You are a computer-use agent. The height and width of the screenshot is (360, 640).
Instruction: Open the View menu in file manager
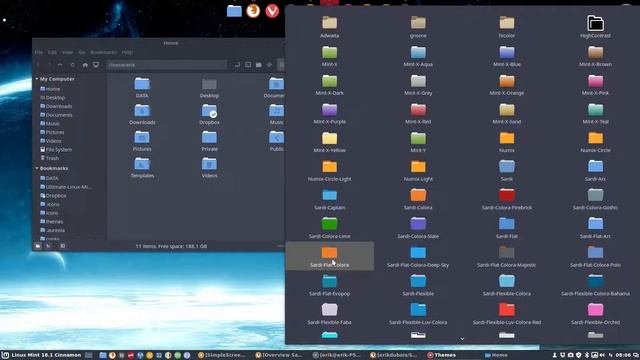(x=67, y=52)
